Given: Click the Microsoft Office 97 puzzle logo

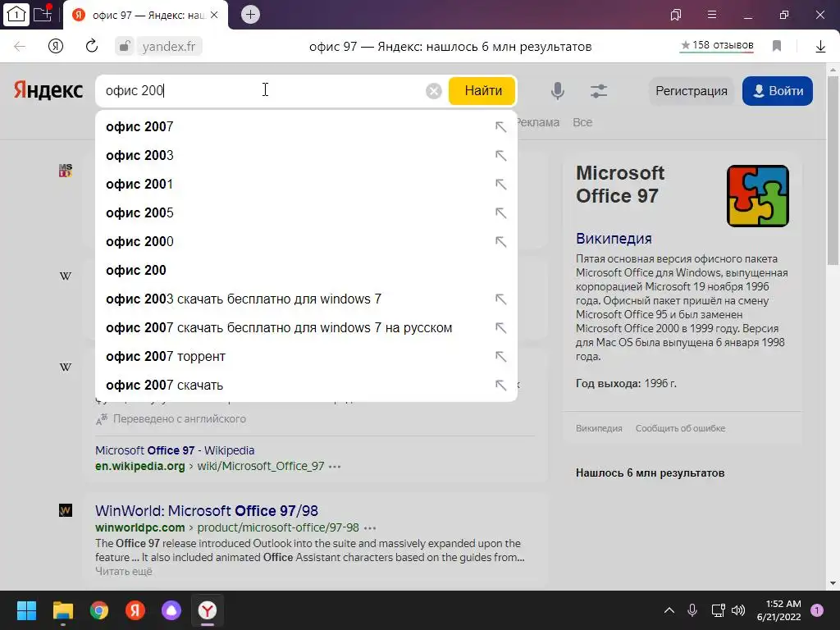Looking at the screenshot, I should 757,195.
